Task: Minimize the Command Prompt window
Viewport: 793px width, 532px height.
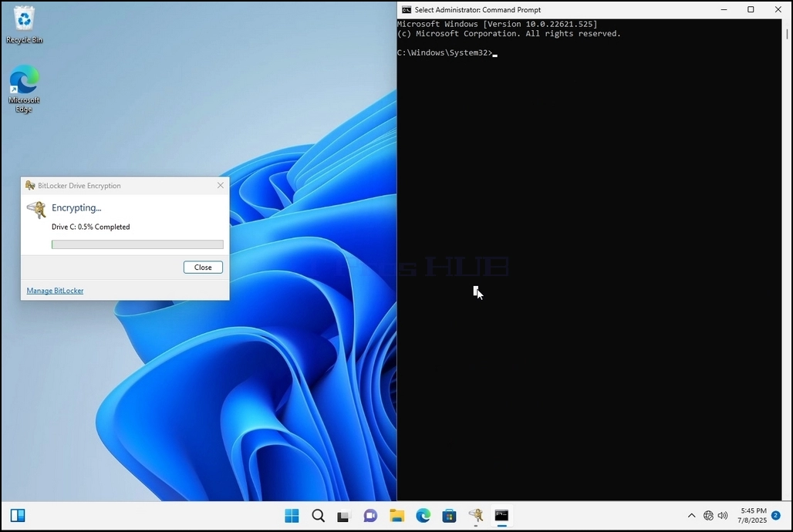Action: 724,9
